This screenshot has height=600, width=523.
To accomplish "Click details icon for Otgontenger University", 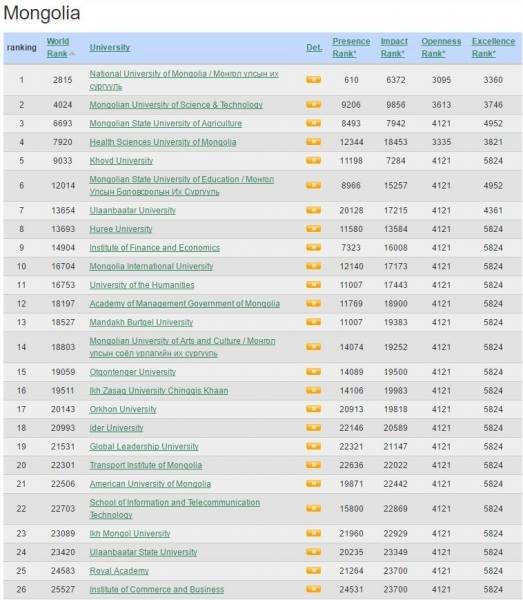I will click(313, 372).
